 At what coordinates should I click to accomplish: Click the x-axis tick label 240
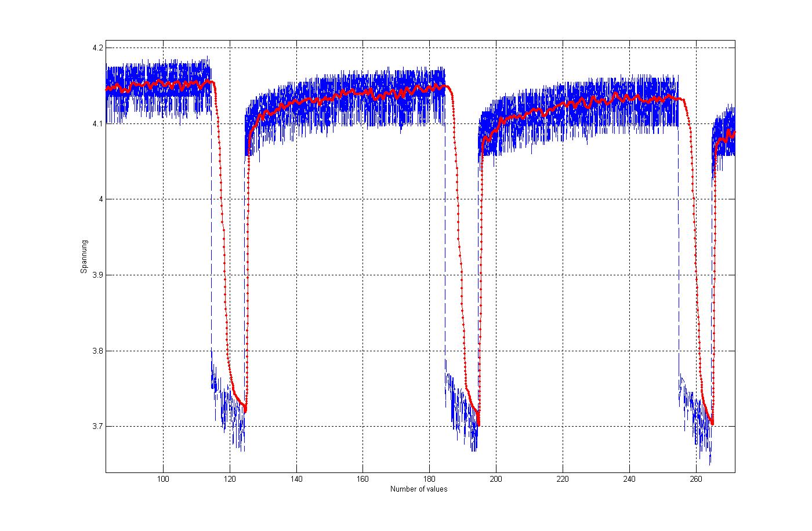click(629, 479)
